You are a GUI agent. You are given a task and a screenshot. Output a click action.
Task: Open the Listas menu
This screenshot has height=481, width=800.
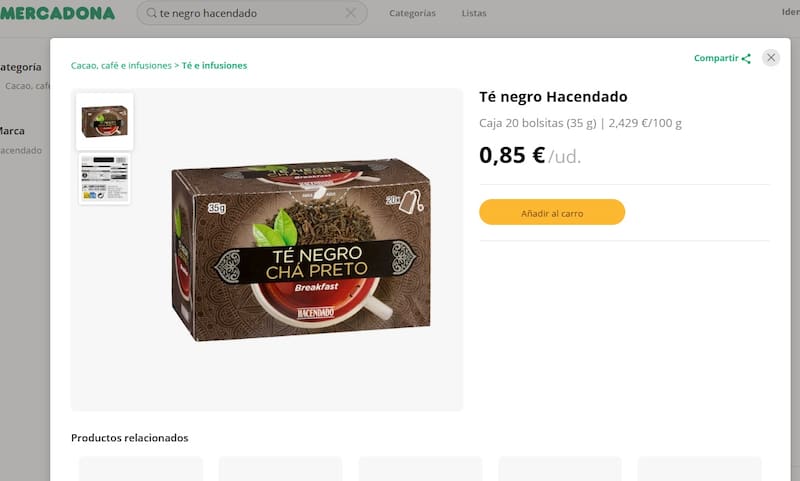click(x=474, y=13)
